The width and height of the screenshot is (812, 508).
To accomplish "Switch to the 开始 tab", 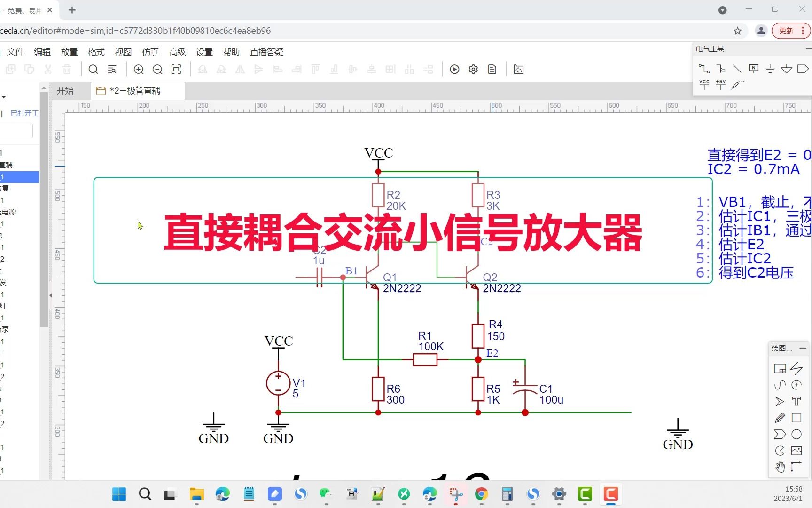I will 65,90.
